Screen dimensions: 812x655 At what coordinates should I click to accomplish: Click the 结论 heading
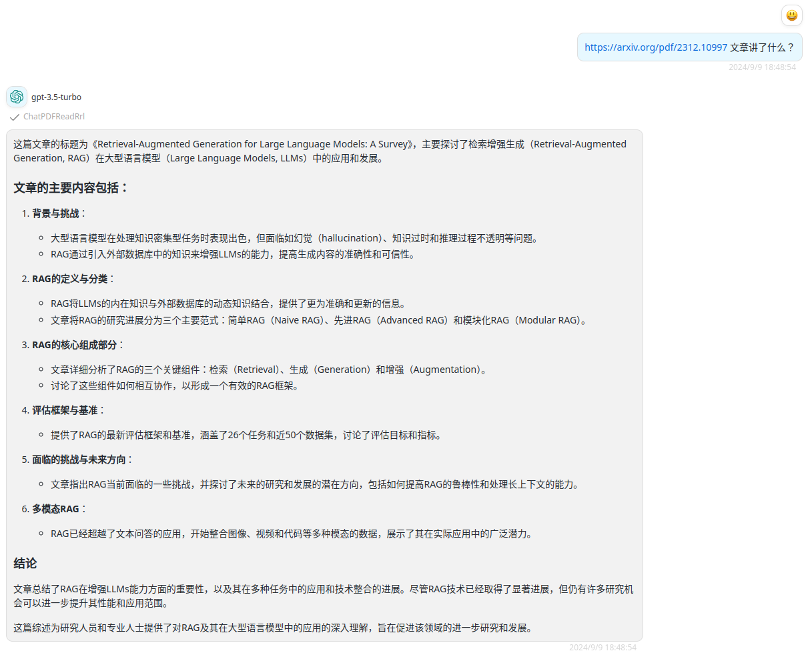click(x=25, y=564)
